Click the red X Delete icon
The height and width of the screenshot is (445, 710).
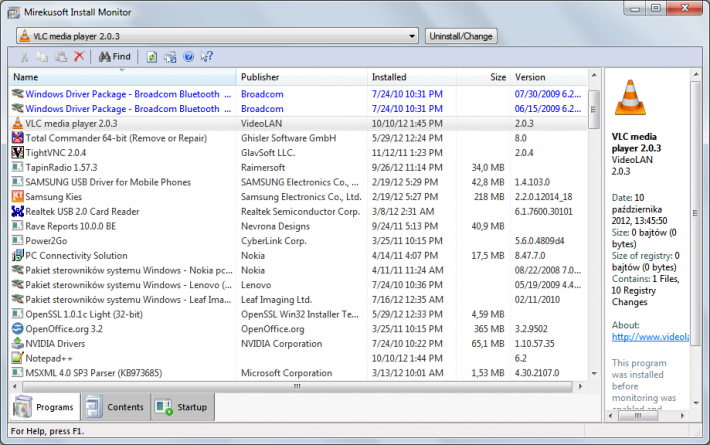coord(79,57)
